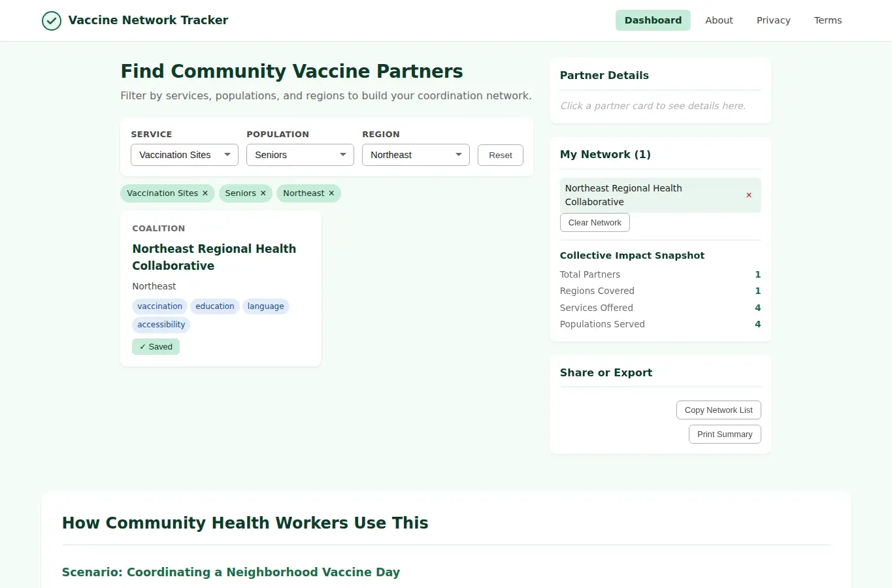892x588 pixels.
Task: Click the Regions Covered row
Action: point(661,291)
